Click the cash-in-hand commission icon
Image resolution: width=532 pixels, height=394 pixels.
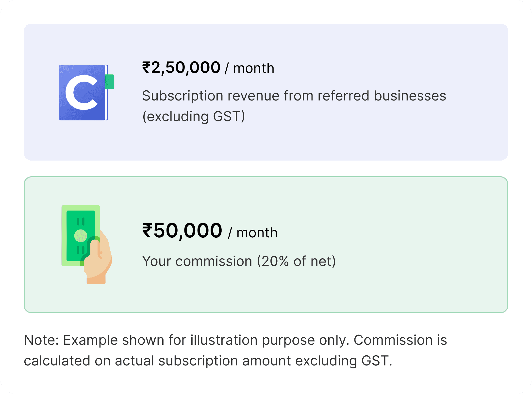(86, 244)
